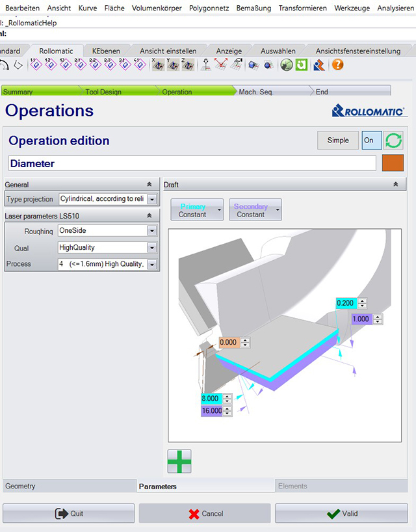Click the 2-2 layout icon in toolbar
Image resolution: width=416 pixels, height=532 pixels.
point(96,64)
